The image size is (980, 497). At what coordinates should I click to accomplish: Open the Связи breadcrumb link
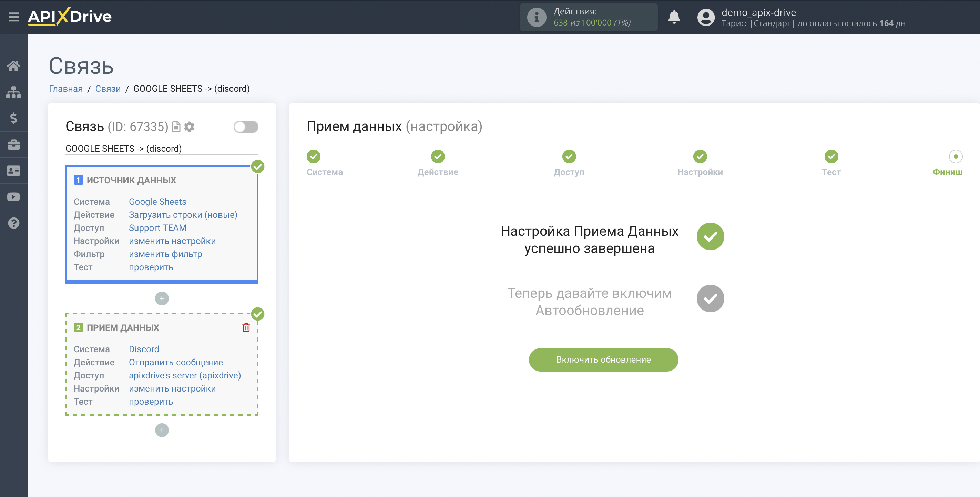tap(108, 89)
